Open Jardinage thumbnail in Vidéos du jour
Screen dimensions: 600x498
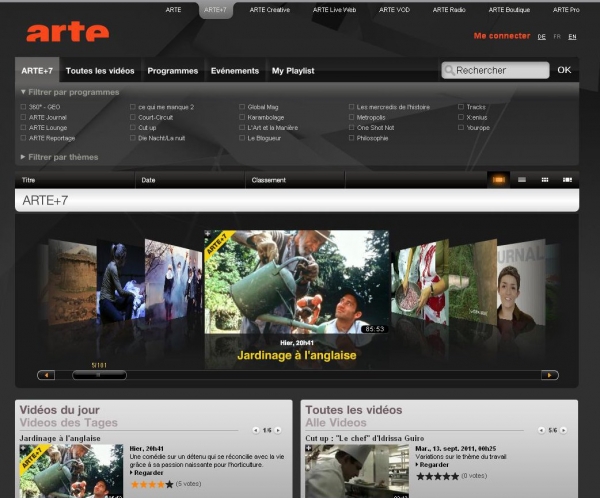[71, 471]
